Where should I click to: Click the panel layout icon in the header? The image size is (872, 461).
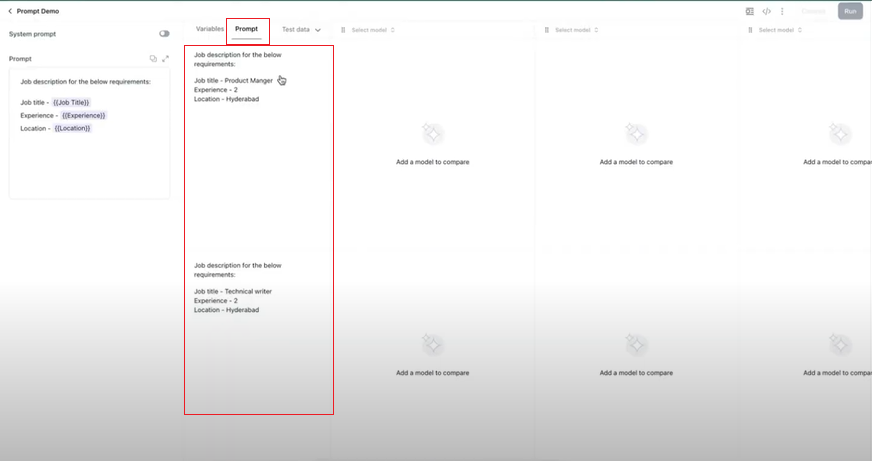750,11
